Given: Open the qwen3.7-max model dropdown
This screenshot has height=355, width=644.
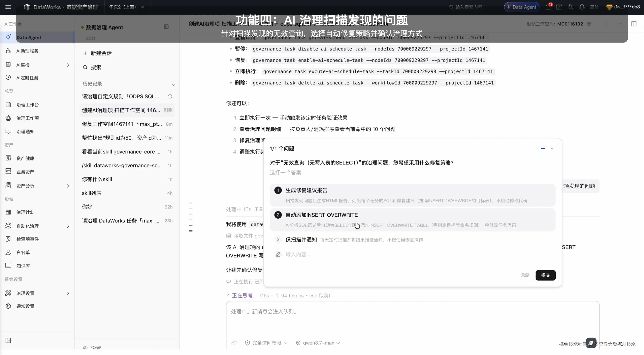Looking at the screenshot, I should [x=318, y=343].
